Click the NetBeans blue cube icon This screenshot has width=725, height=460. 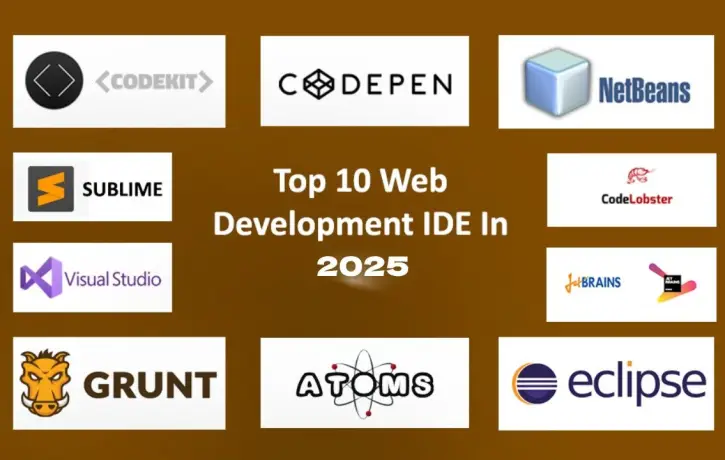click(558, 82)
